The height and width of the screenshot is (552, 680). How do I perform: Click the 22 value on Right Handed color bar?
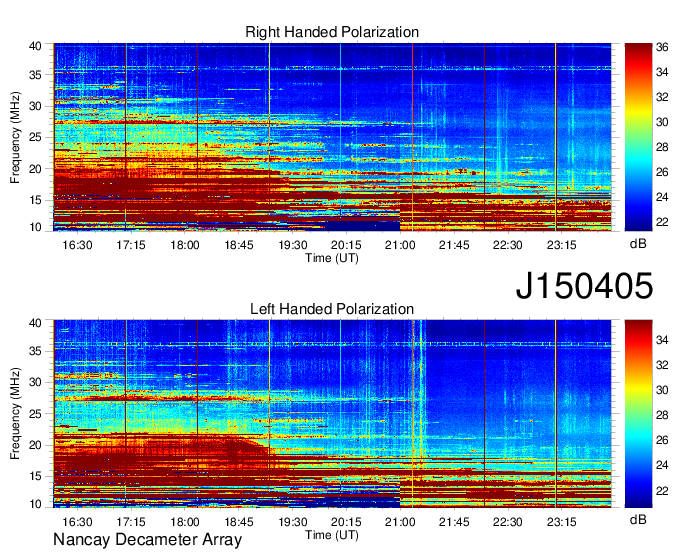[662, 222]
